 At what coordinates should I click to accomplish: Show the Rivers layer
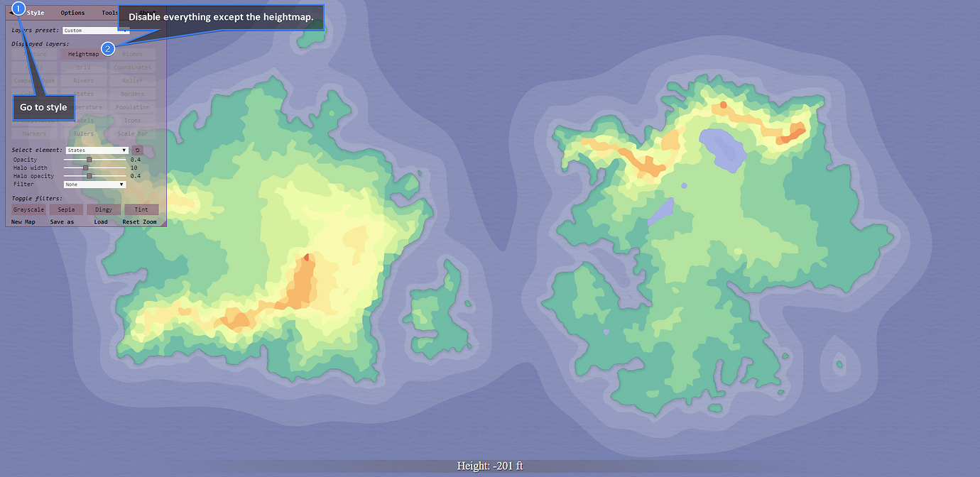[x=83, y=80]
